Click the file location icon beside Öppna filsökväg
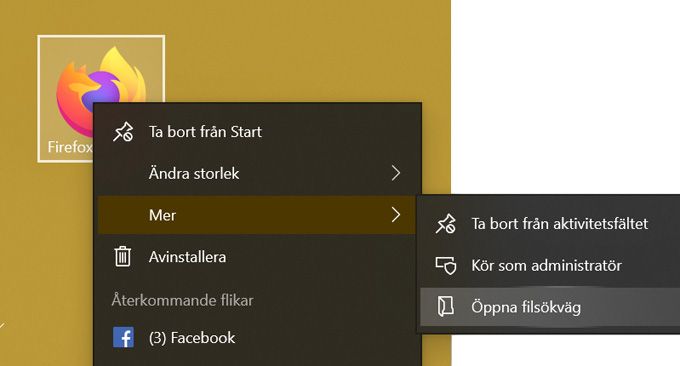This screenshot has height=366, width=680. [x=446, y=307]
